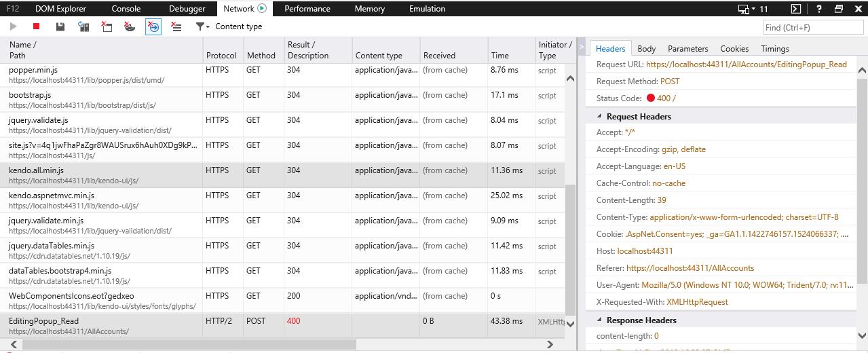Open the Timings details tab

774,49
